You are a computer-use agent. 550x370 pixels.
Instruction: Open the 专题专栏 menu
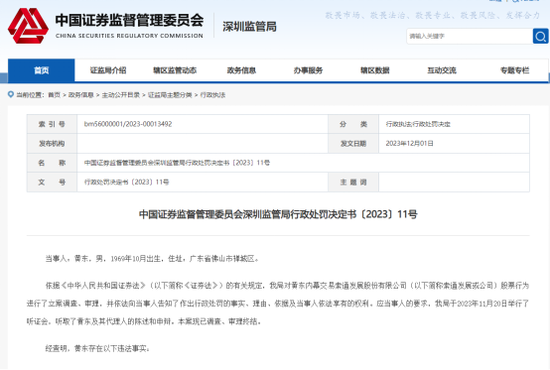(515, 70)
